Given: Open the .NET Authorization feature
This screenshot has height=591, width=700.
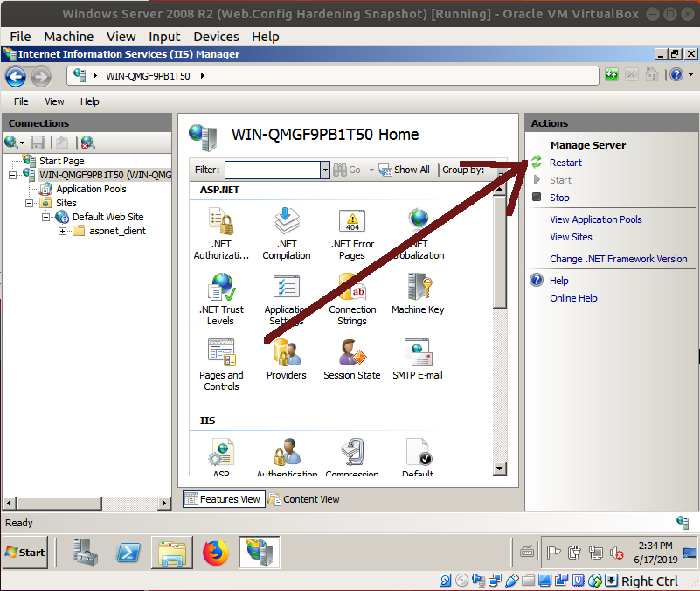Looking at the screenshot, I should point(221,233).
